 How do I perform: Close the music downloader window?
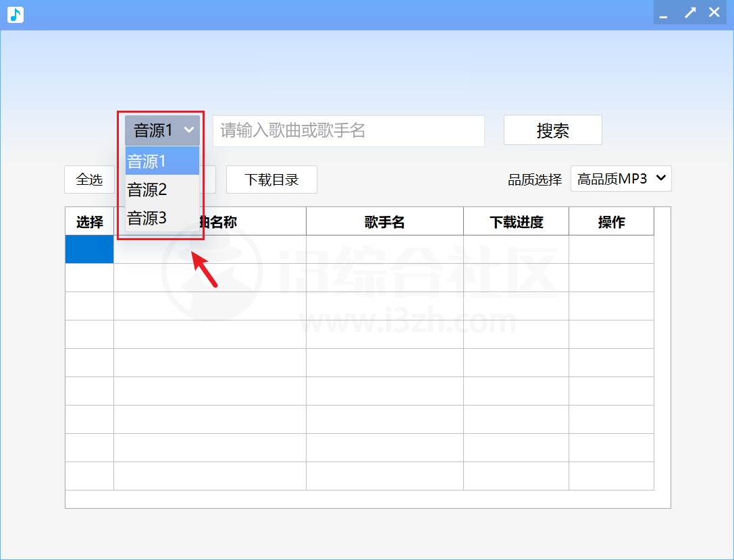(714, 13)
